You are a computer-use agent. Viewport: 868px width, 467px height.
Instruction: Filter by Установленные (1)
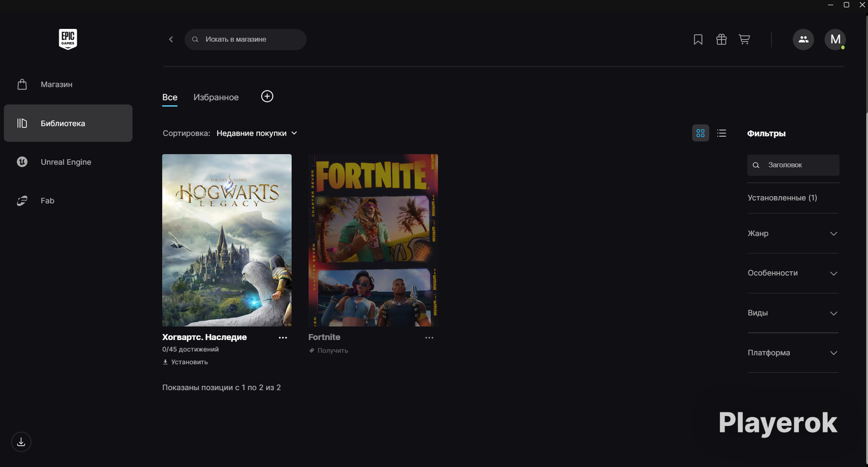[782, 198]
